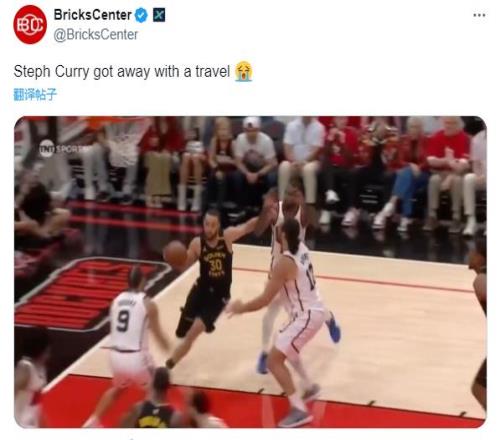Click the word 'travel' in tweet text
Image resolution: width=500 pixels, height=440 pixels.
212,71
